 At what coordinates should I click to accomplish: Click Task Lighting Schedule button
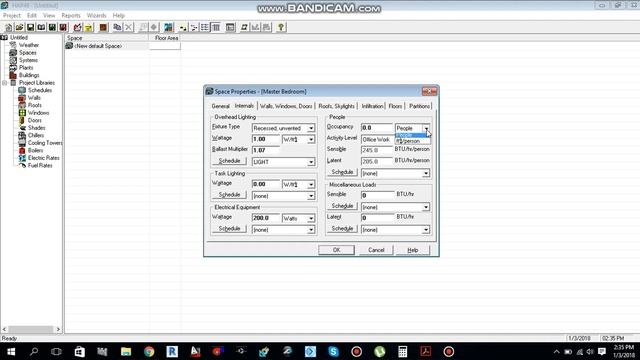229,195
